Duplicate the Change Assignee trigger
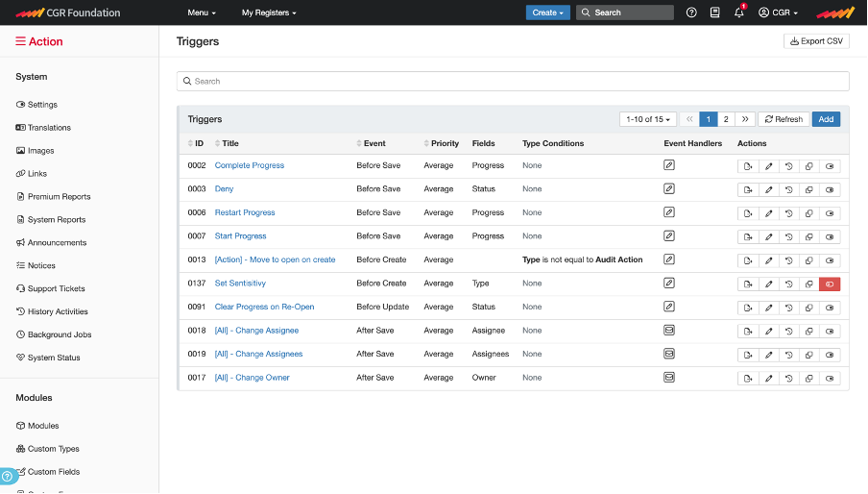Viewport: 868px width, 494px height. pos(809,332)
